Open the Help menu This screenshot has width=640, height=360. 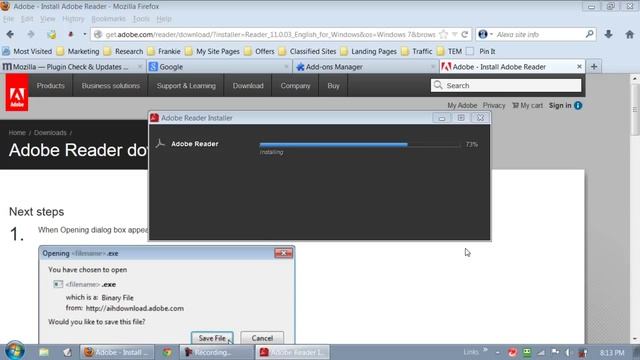pyautogui.click(x=164, y=19)
